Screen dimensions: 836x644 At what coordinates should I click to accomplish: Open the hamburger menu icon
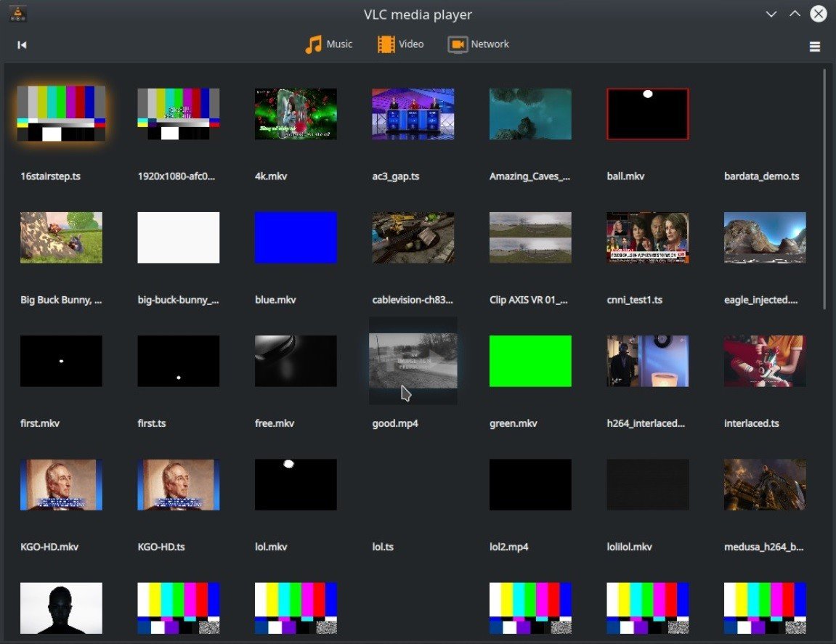pos(815,46)
